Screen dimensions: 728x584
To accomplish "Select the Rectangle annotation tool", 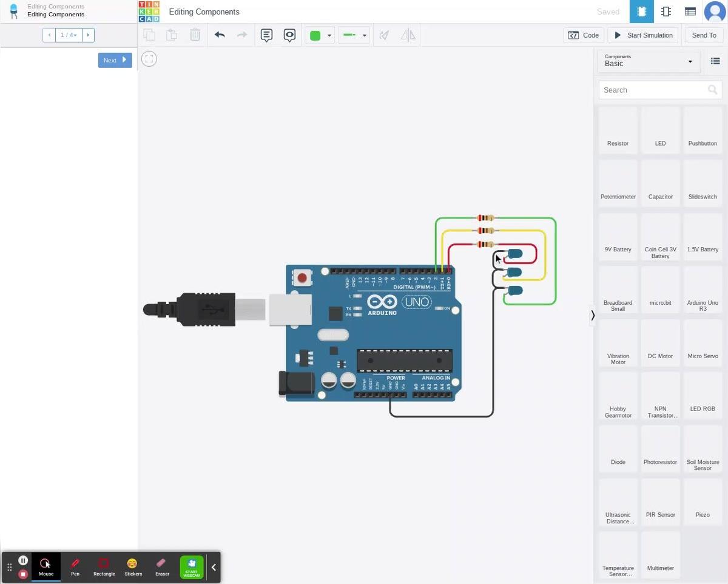I will (104, 567).
